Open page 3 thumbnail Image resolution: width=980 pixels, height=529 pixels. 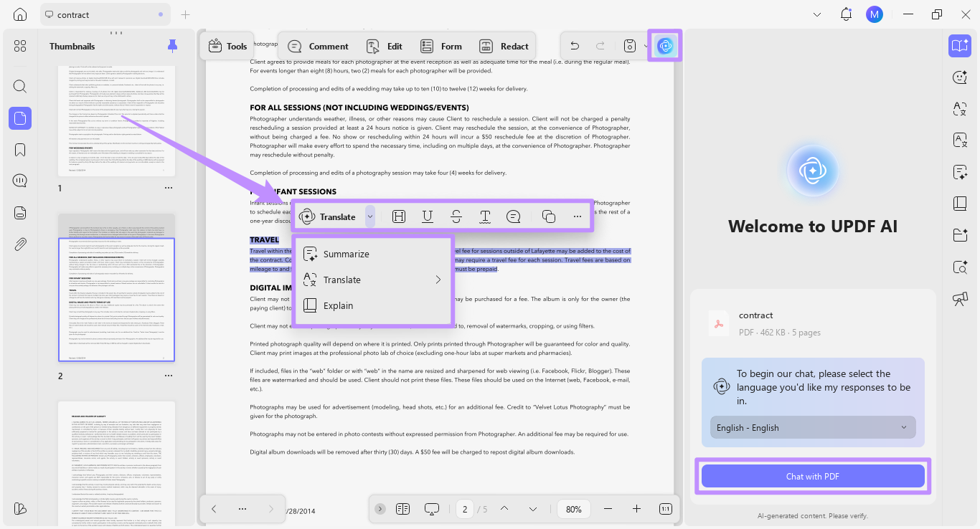[x=116, y=464]
